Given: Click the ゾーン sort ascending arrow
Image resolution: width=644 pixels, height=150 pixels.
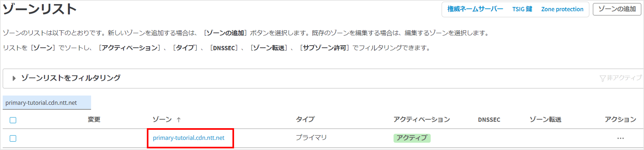Looking at the screenshot, I should click(179, 120).
